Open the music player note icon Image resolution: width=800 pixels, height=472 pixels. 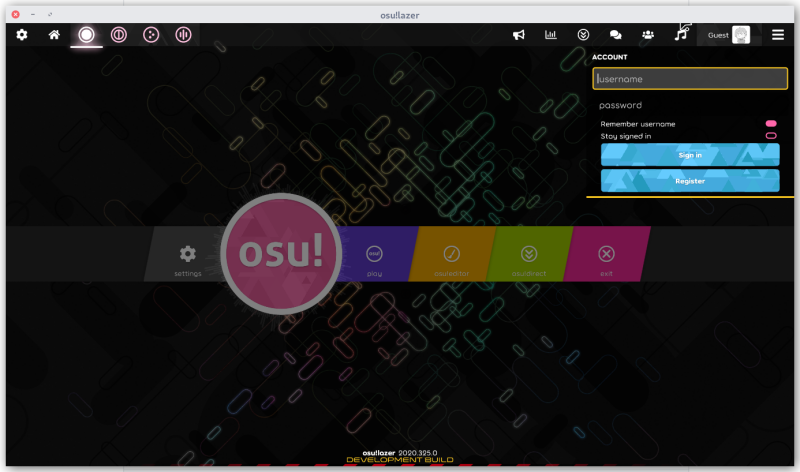point(681,34)
